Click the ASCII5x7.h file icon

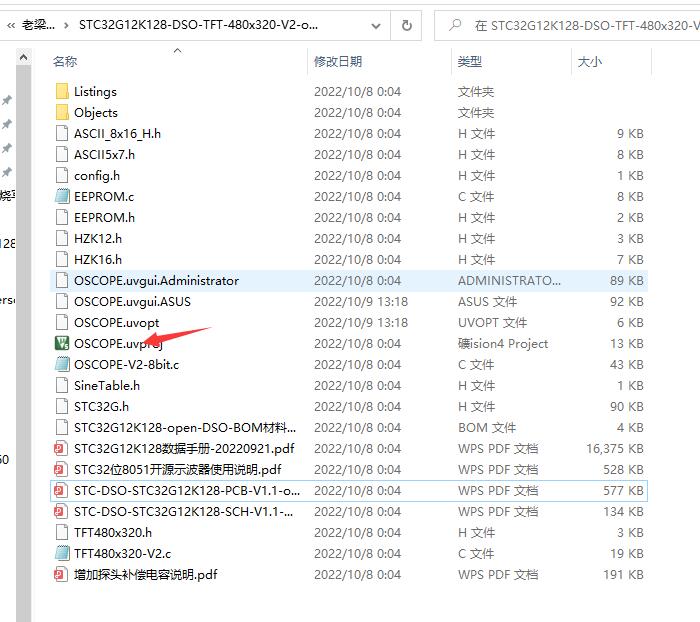click(x=62, y=154)
